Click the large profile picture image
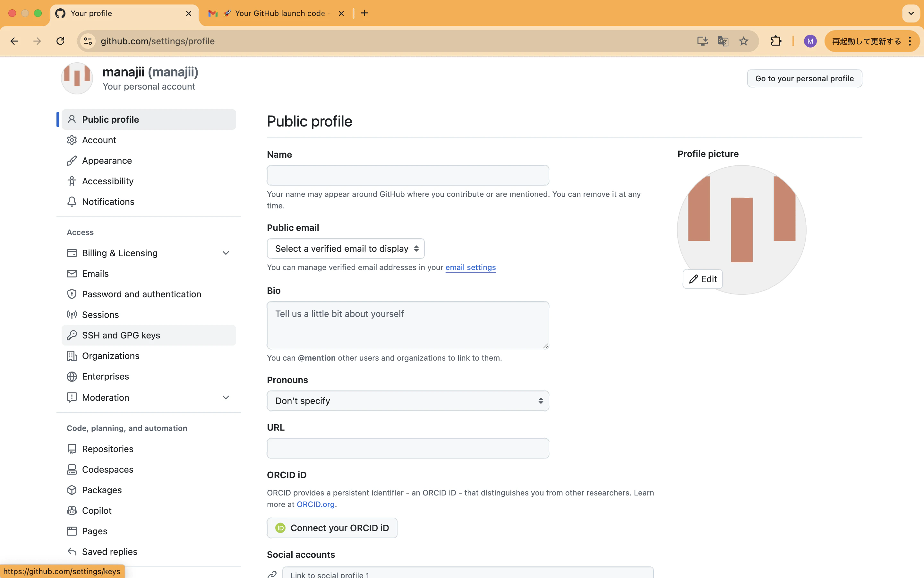 click(x=741, y=230)
